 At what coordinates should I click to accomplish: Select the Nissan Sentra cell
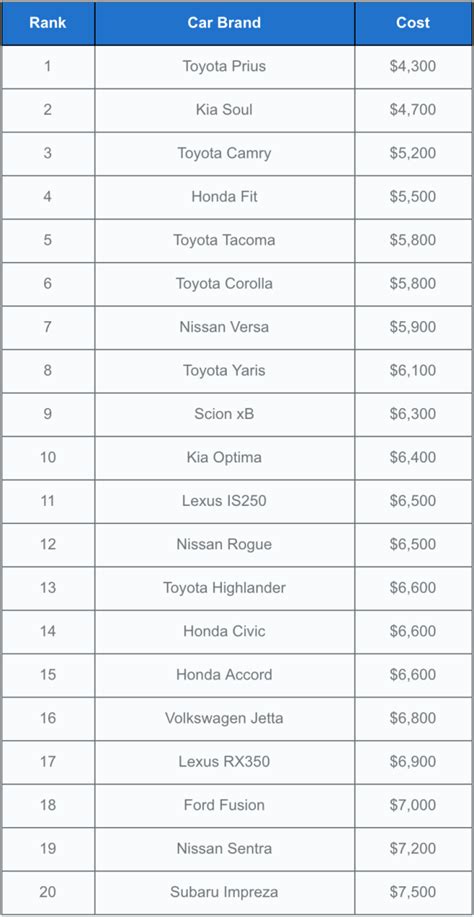click(224, 849)
